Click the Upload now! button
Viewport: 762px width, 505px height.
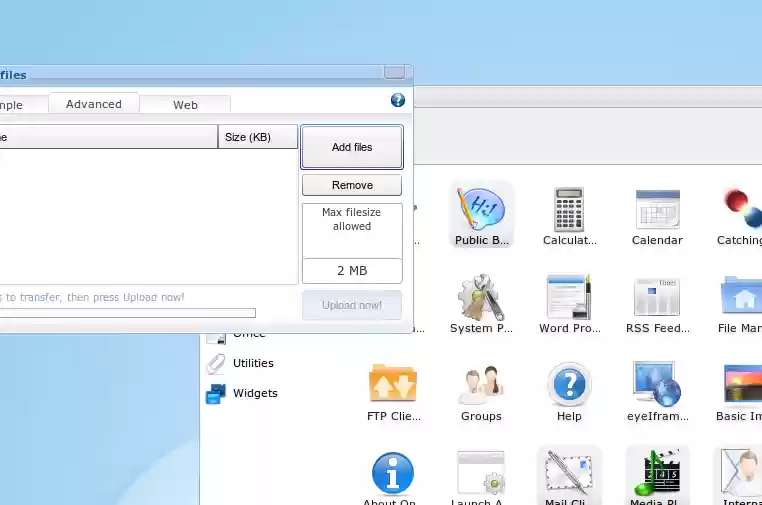click(352, 305)
